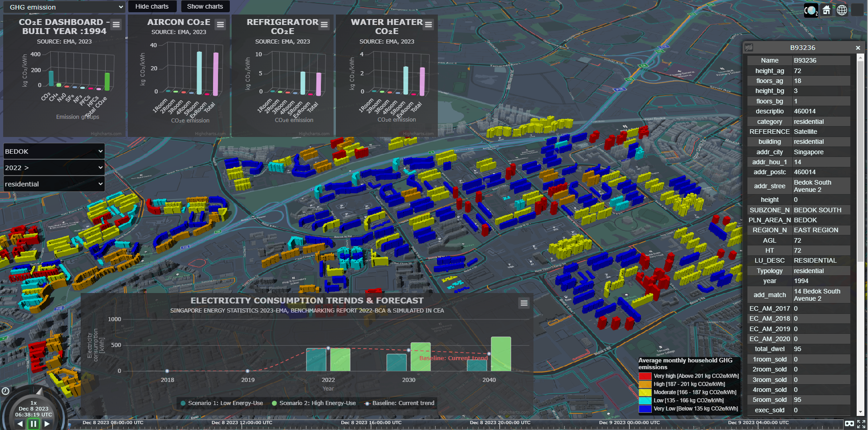Click the Water Heater chart Total pink bar
This screenshot has width=868, height=430.
click(422, 82)
